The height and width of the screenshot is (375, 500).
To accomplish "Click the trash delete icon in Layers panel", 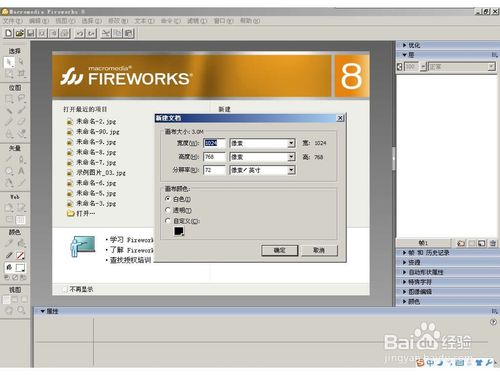I will 493,243.
